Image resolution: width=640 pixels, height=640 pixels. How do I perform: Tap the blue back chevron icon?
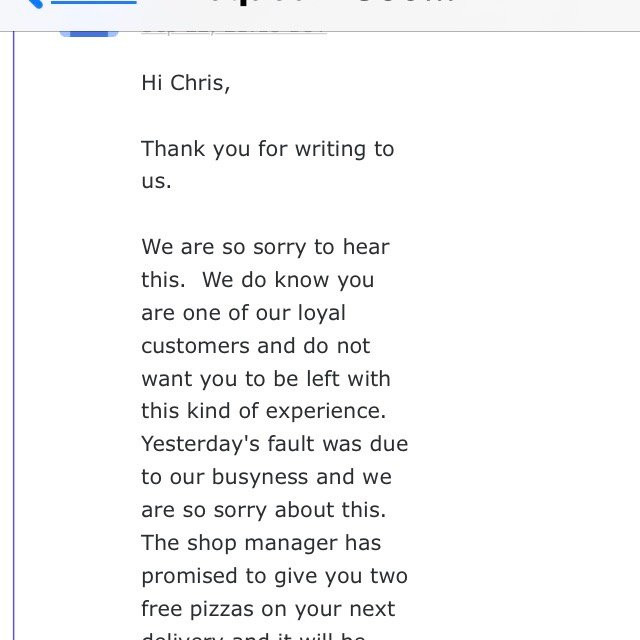(34, 3)
